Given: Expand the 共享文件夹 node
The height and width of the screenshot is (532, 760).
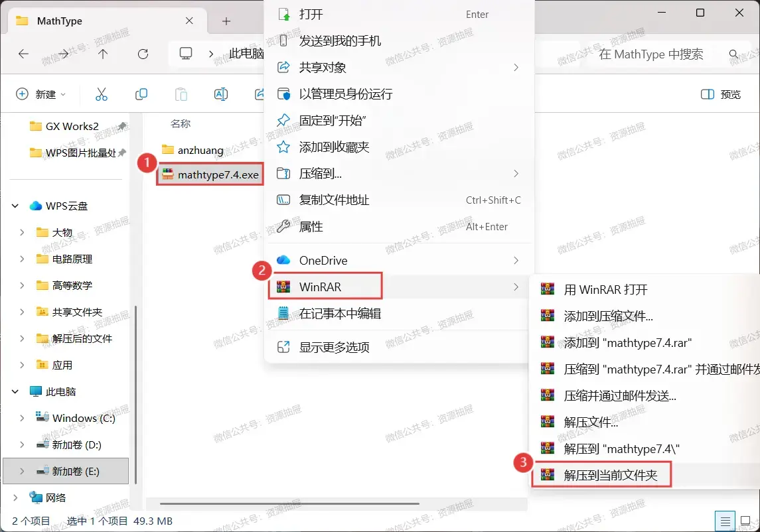Looking at the screenshot, I should 22,312.
